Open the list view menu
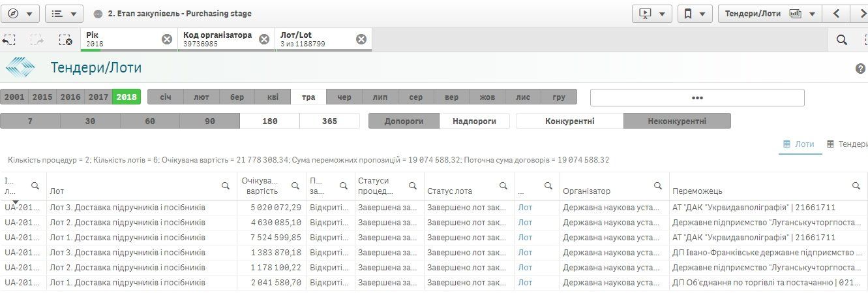The height and width of the screenshot is (301, 868). click(64, 13)
